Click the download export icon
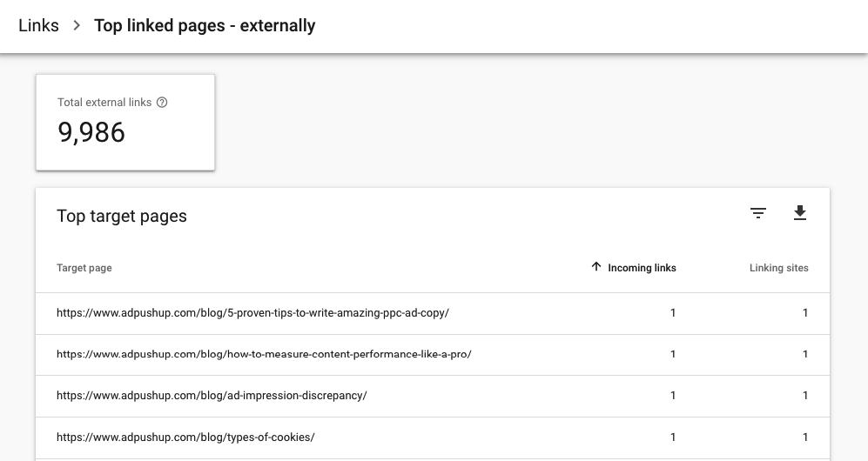 (800, 213)
